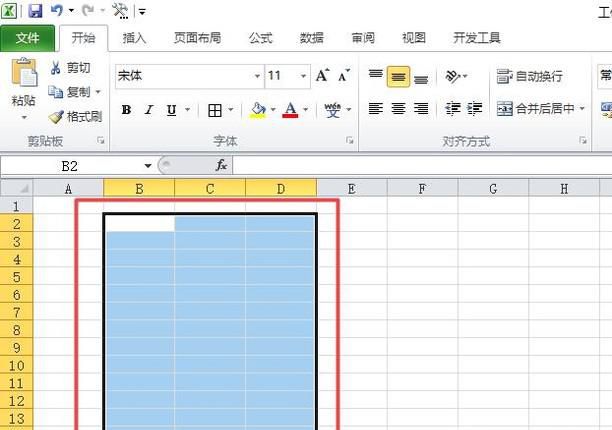The width and height of the screenshot is (612, 430).
Task: Select column G header
Action: pyautogui.click(x=493, y=189)
